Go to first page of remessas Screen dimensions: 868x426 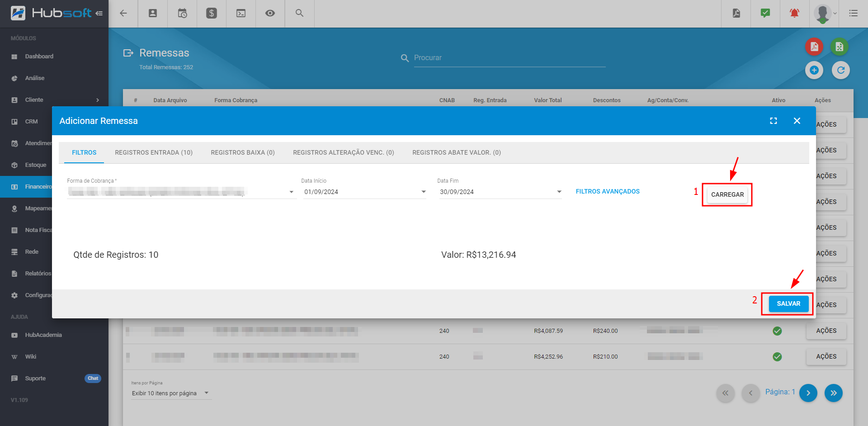(x=725, y=393)
